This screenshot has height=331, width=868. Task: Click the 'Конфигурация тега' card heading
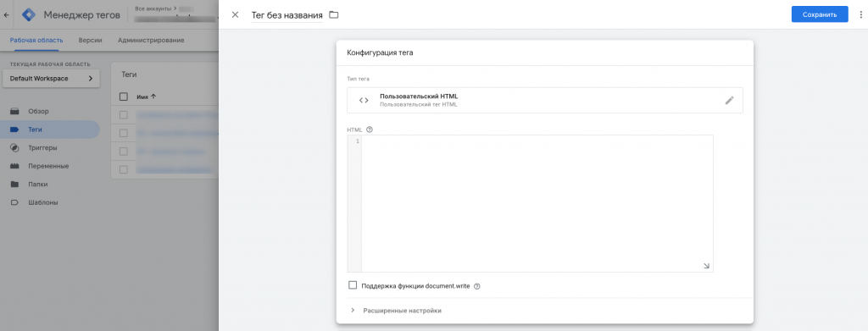(381, 53)
